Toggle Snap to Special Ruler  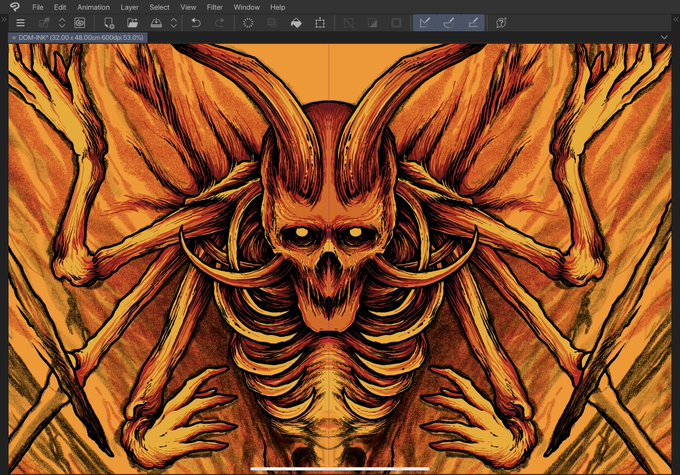[x=449, y=22]
